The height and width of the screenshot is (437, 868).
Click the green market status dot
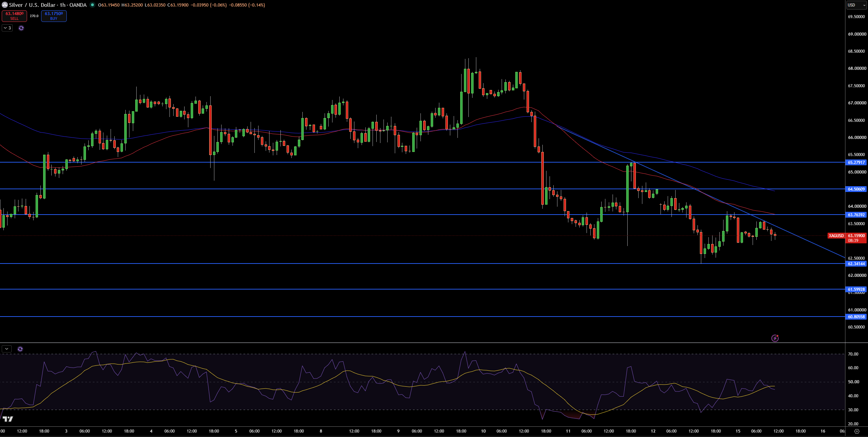(92, 5)
